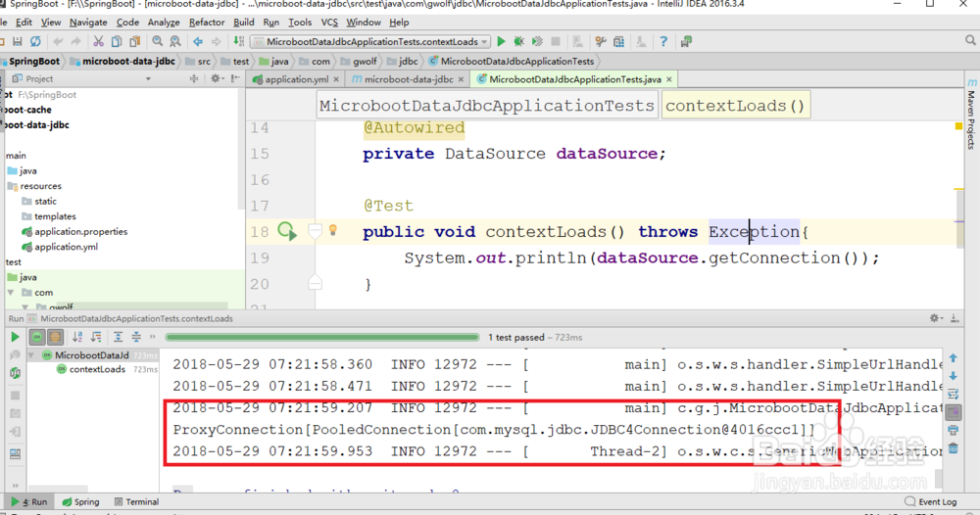Screen dimensions: 980x515
Task: Fold the method with line 18 gutter marker
Action: click(x=315, y=232)
